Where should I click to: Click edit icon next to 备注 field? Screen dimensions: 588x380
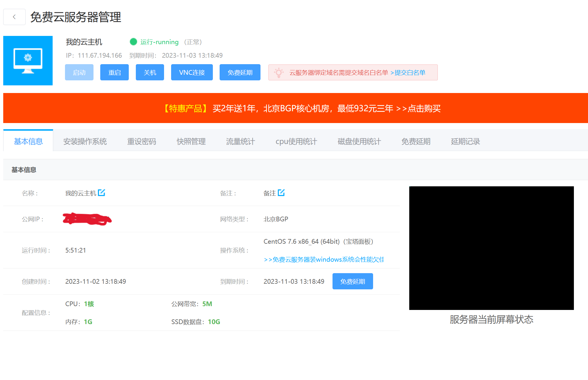tap(281, 193)
